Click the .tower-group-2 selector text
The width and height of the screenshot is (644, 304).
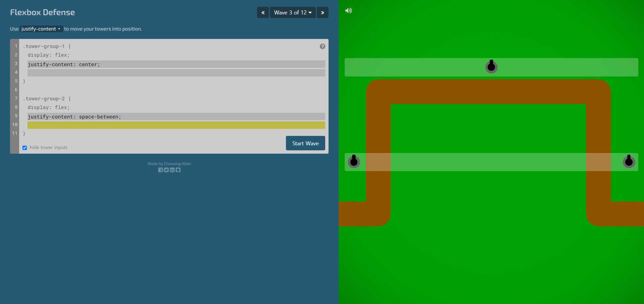point(44,99)
